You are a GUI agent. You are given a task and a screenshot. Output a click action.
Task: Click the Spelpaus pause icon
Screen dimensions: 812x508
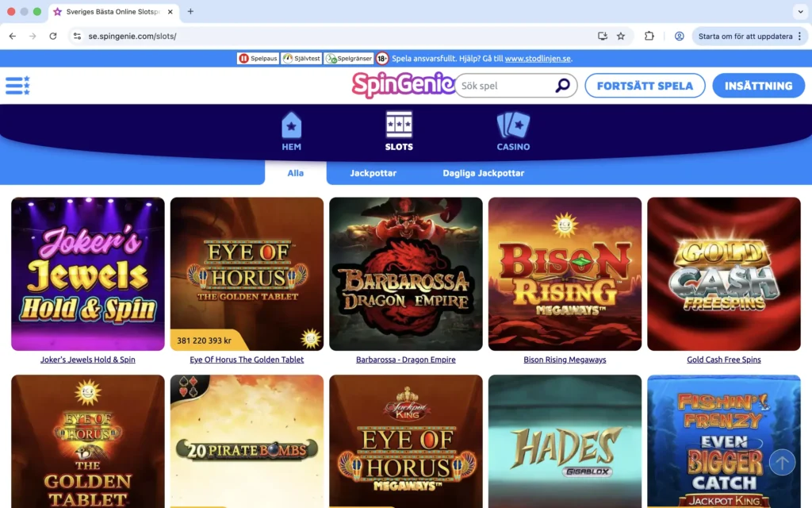(x=244, y=58)
